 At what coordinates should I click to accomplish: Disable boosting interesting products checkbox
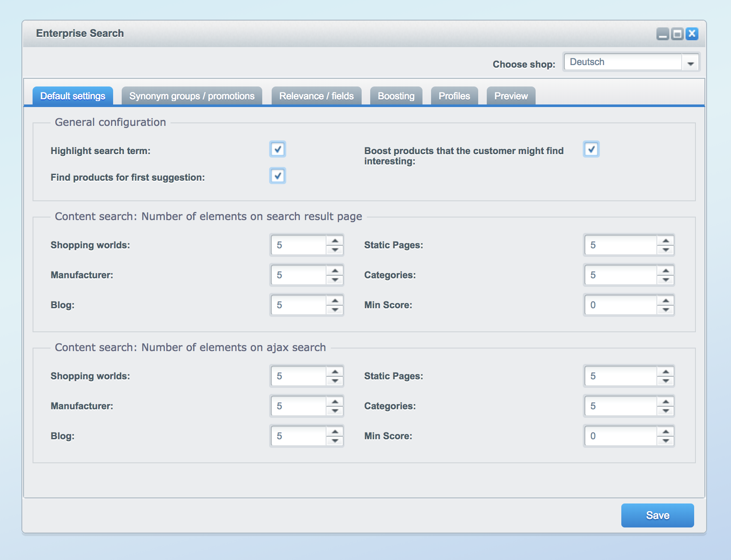tap(591, 149)
